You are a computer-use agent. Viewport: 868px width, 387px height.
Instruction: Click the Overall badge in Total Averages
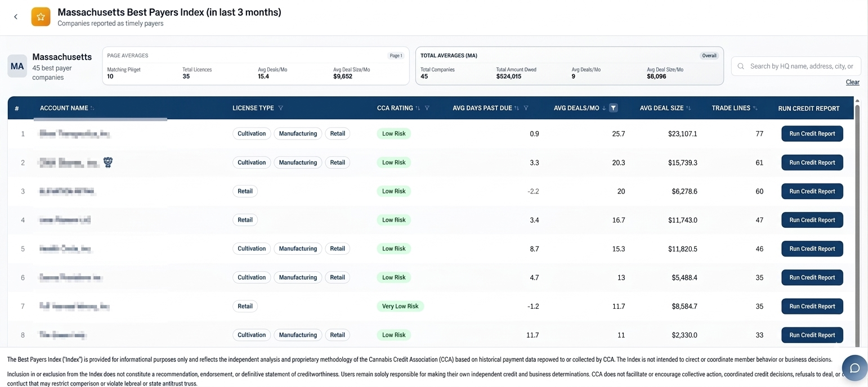[709, 56]
